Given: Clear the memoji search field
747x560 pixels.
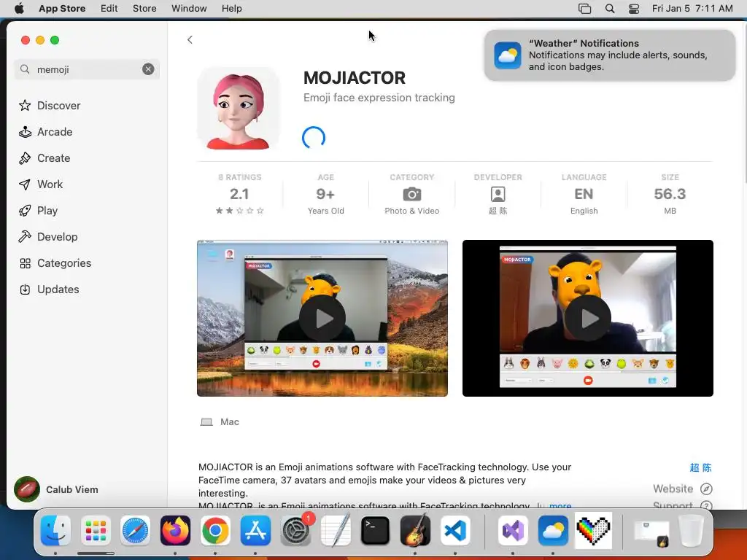Looking at the screenshot, I should 148,69.
